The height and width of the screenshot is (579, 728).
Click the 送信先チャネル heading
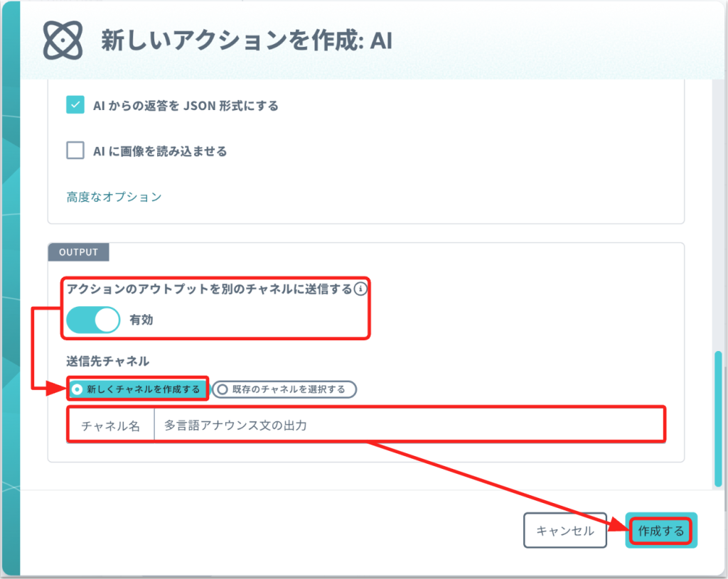(107, 361)
